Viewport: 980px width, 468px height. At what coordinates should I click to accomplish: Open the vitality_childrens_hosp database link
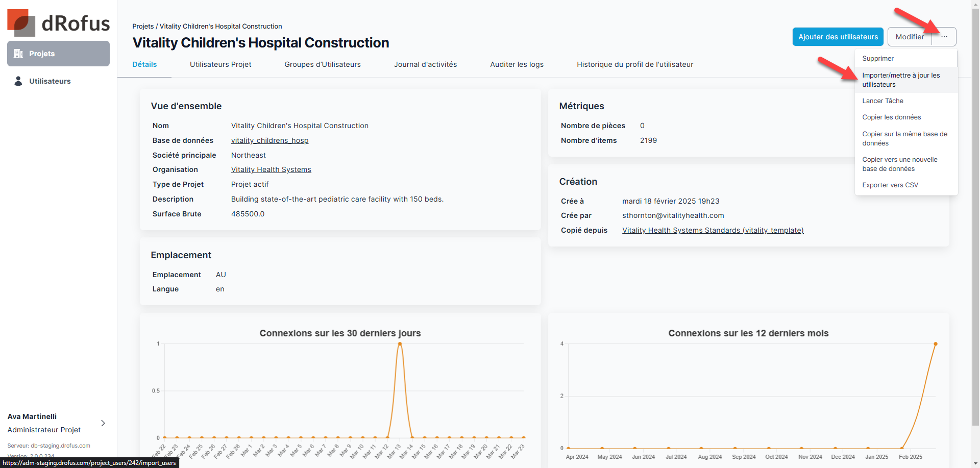click(x=269, y=140)
